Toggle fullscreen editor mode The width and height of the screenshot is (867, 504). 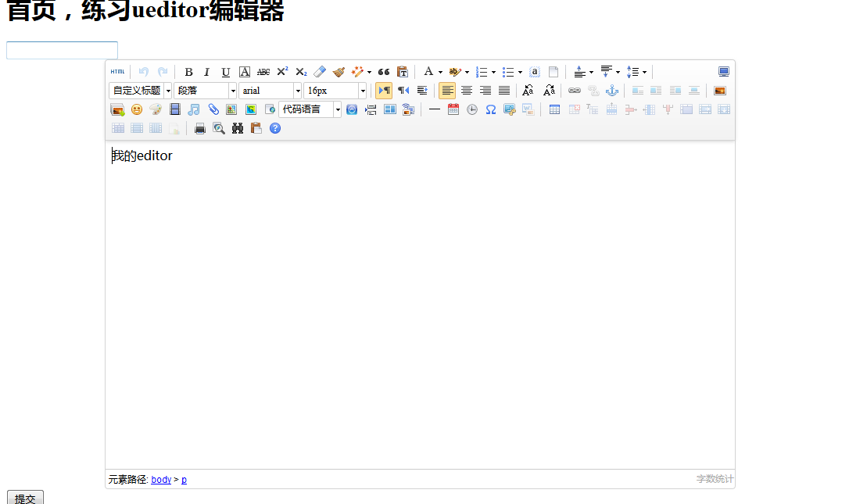pyautogui.click(x=724, y=72)
